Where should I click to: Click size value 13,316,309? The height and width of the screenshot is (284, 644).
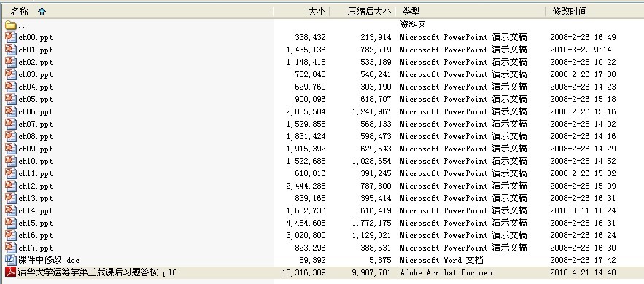coord(304,272)
